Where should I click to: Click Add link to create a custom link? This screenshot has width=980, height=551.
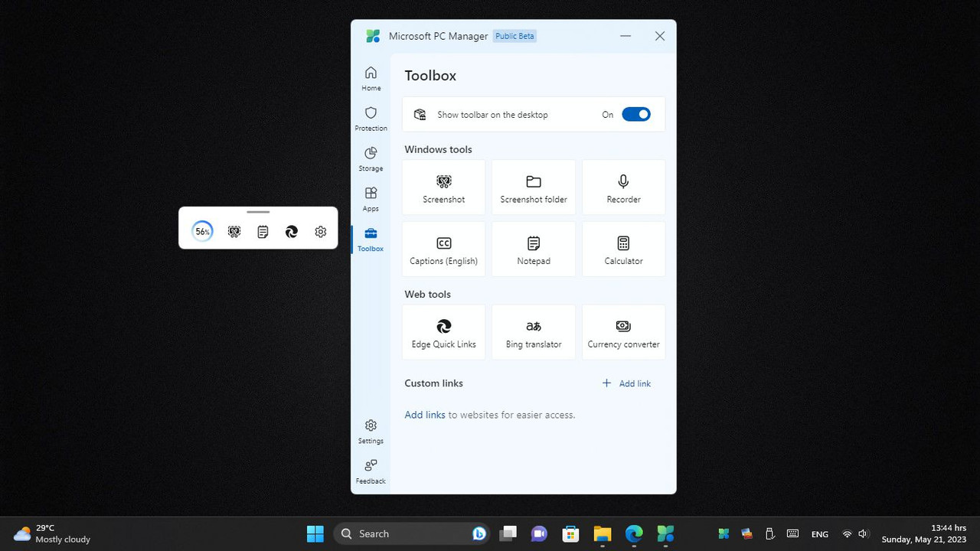point(626,383)
